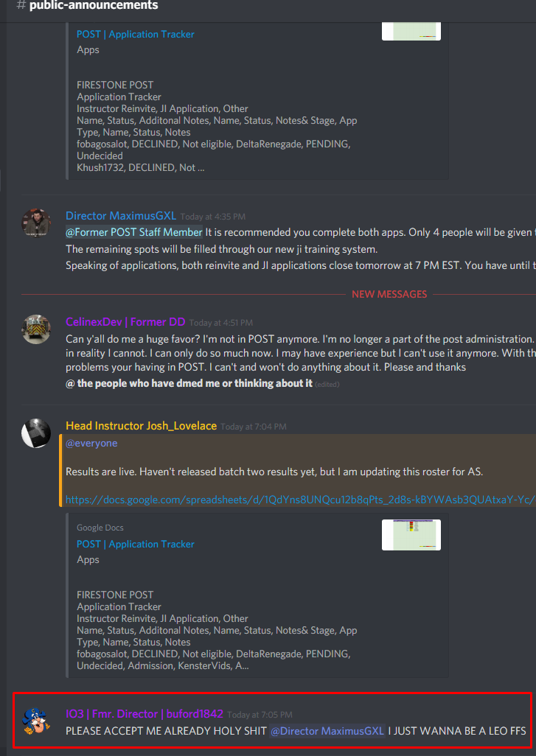
Task: Open Director MaximusGXL username profile
Action: 121,215
